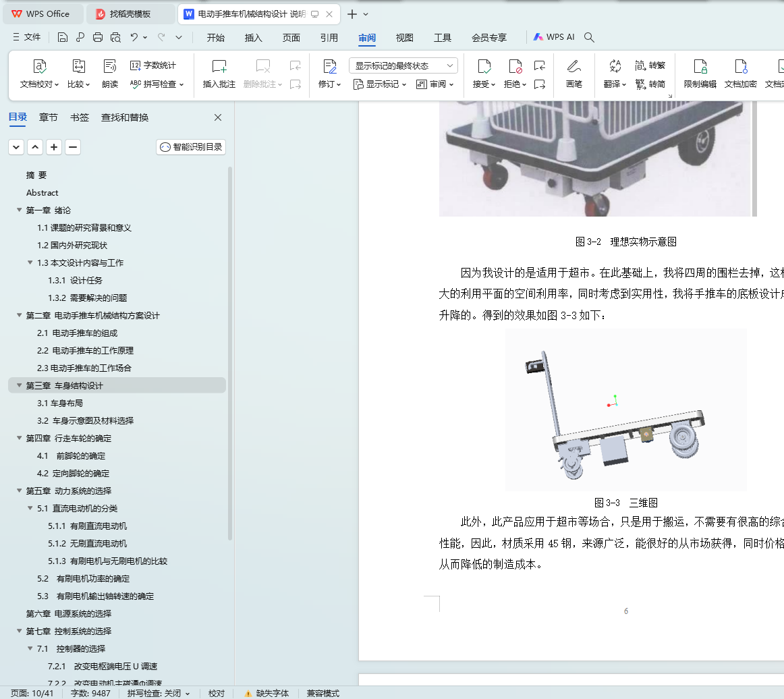Collapse 第一章 绪论 tree node
The height and width of the screenshot is (699, 784).
19,210
